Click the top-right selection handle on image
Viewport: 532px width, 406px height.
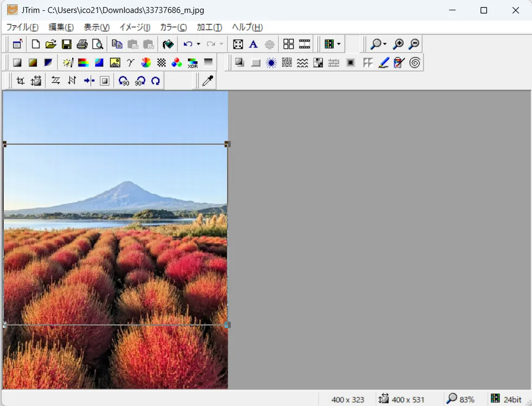(x=228, y=144)
